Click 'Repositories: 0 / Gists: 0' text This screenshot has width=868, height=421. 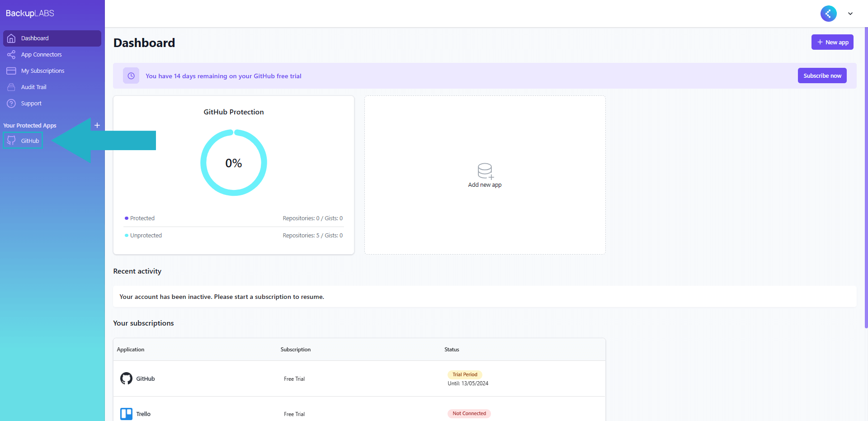[313, 218]
